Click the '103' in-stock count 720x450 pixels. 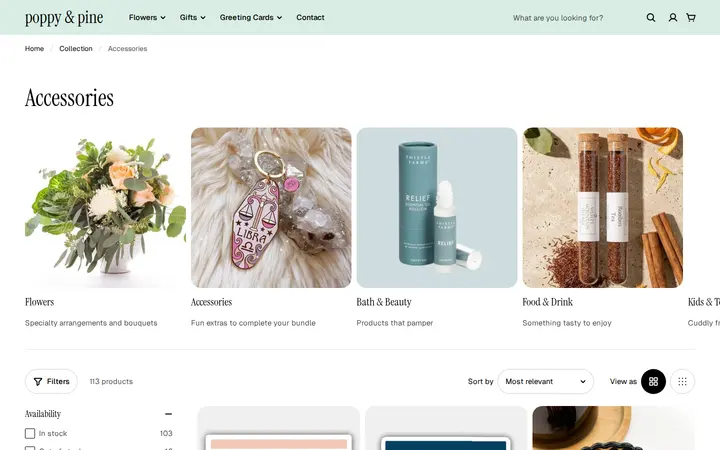click(166, 433)
